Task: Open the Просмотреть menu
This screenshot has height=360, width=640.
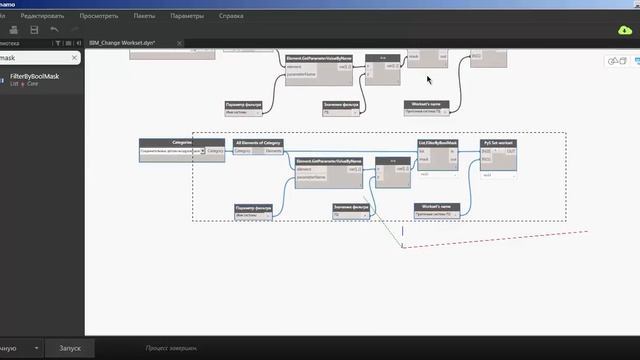Action: coord(99,16)
